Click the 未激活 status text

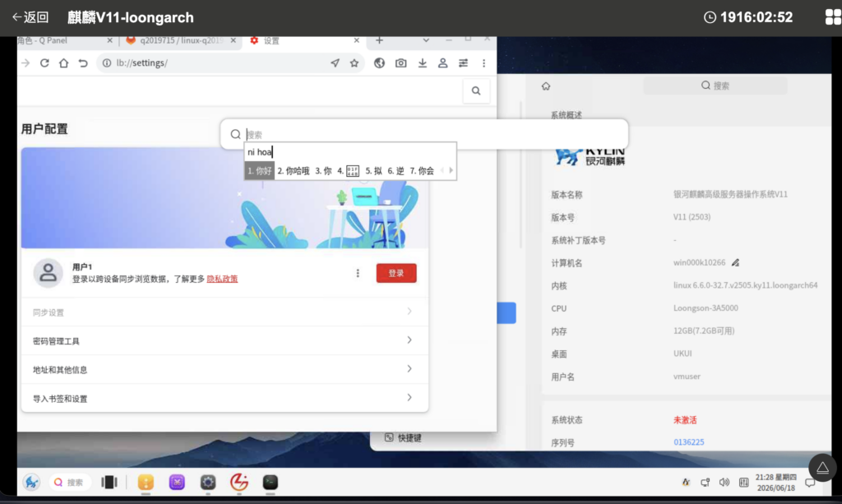pyautogui.click(x=685, y=420)
